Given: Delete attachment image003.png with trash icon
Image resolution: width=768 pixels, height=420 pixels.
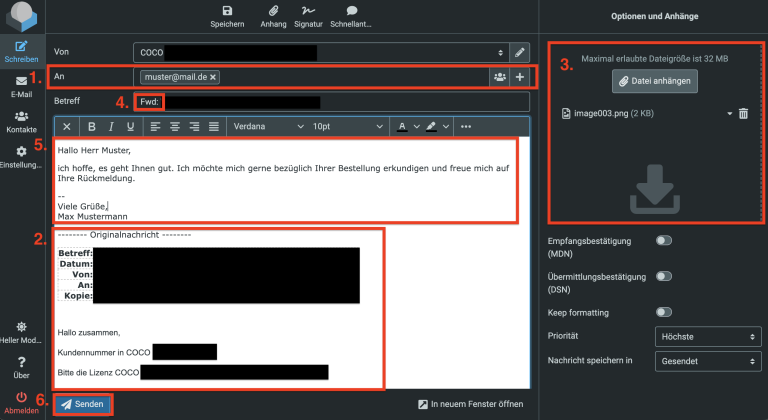Looking at the screenshot, I should pos(743,114).
